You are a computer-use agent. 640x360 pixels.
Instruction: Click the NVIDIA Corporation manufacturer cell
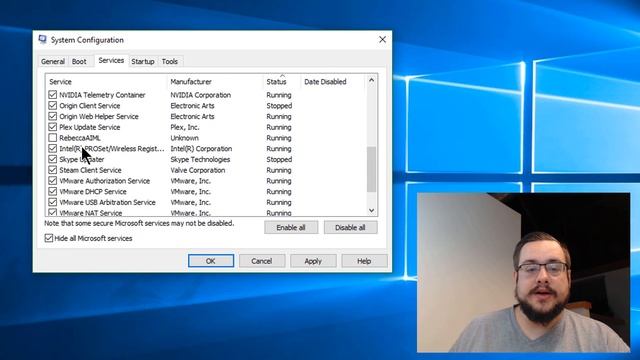pyautogui.click(x=200, y=95)
